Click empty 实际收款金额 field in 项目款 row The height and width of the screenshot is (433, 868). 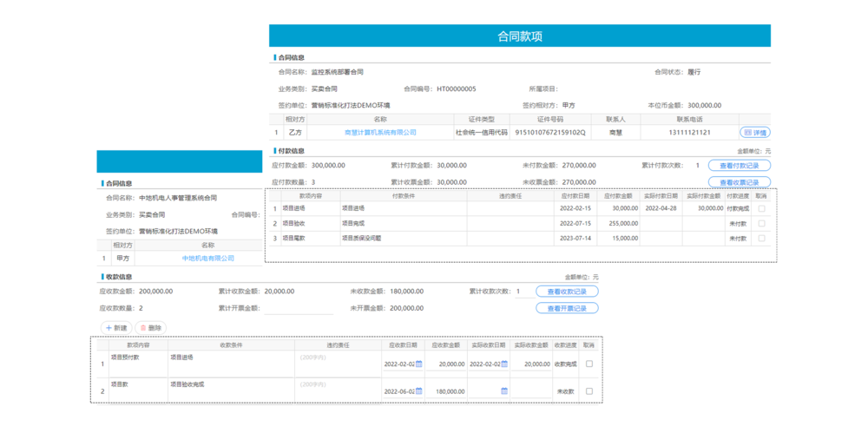[531, 391]
